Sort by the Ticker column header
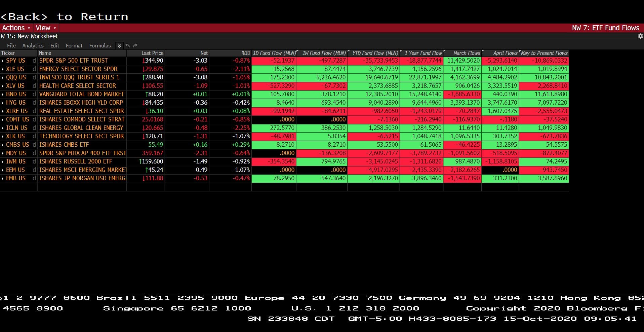Screen dimensions: 644x332 pyautogui.click(x=19, y=53)
